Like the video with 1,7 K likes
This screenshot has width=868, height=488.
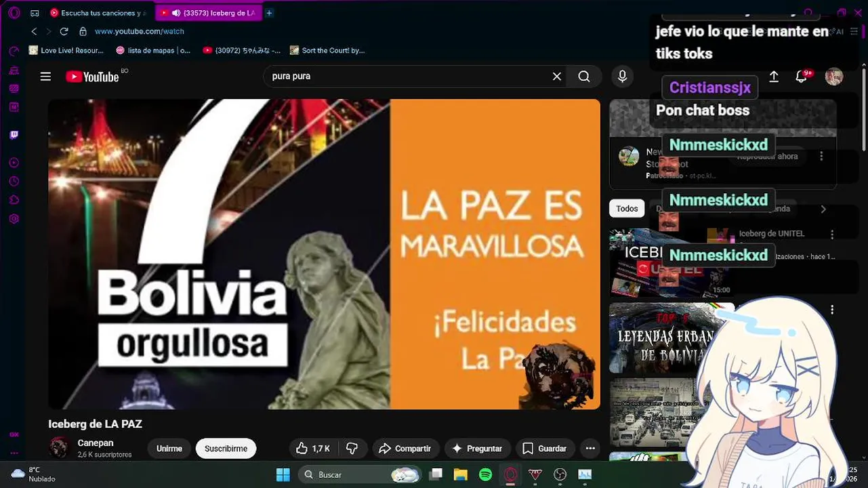(x=313, y=449)
